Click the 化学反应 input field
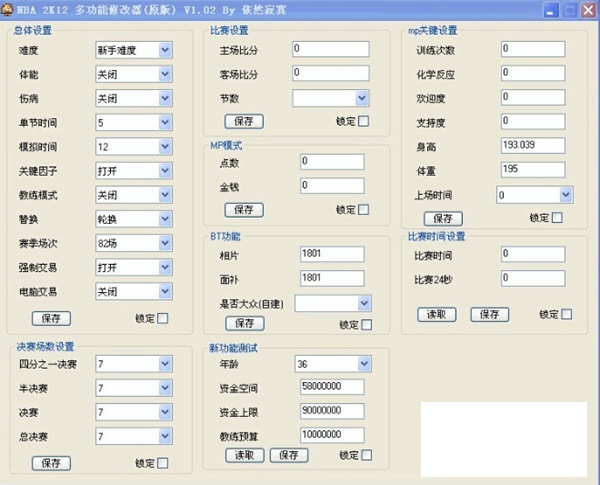Screen dimensions: 600x485 point(533,73)
